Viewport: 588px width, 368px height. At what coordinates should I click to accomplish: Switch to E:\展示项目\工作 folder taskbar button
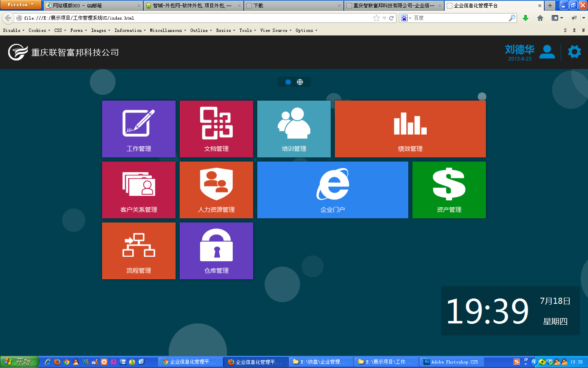click(387, 362)
